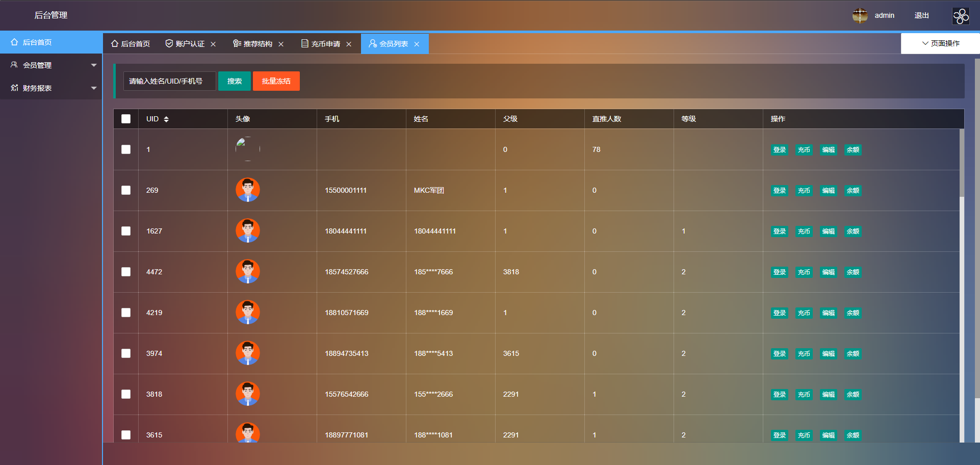Viewport: 980px width, 465px height.
Task: Click 余额 for UID 1
Action: 853,150
